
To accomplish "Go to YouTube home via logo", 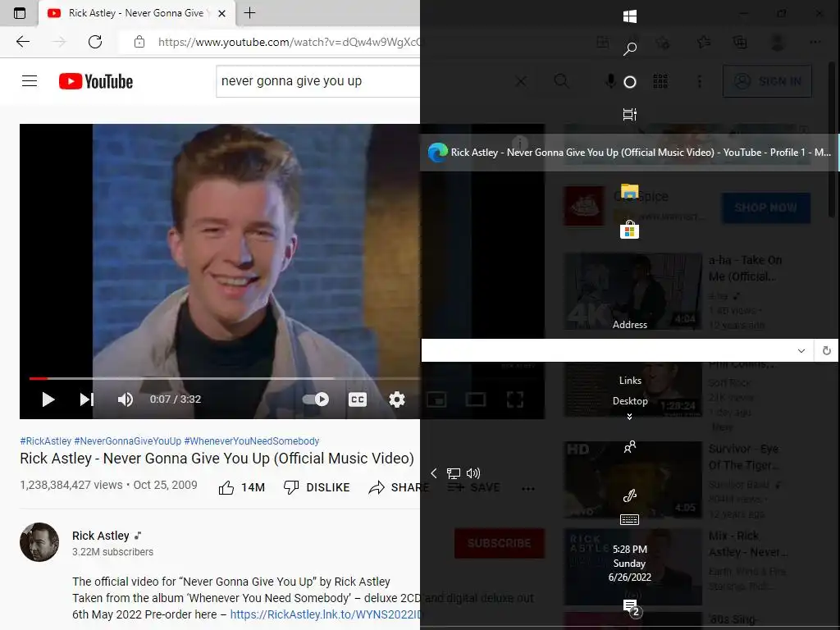I will point(96,81).
